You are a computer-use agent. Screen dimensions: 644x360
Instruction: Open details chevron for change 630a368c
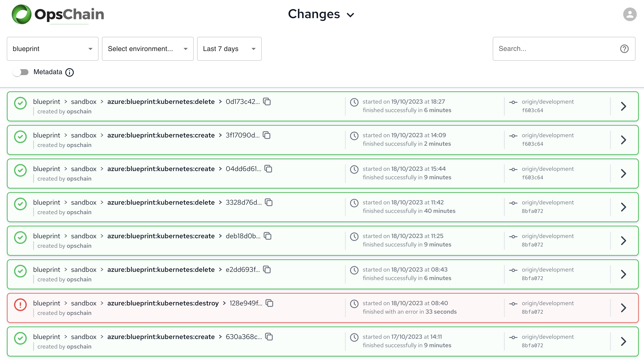click(x=623, y=341)
